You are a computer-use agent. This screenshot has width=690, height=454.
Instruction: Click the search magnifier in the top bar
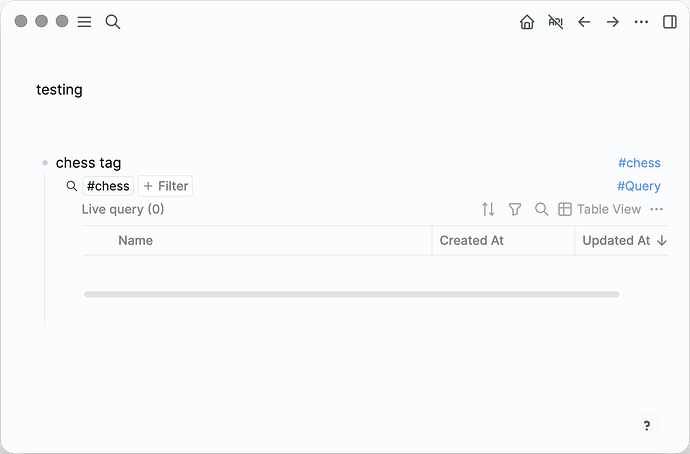click(113, 22)
